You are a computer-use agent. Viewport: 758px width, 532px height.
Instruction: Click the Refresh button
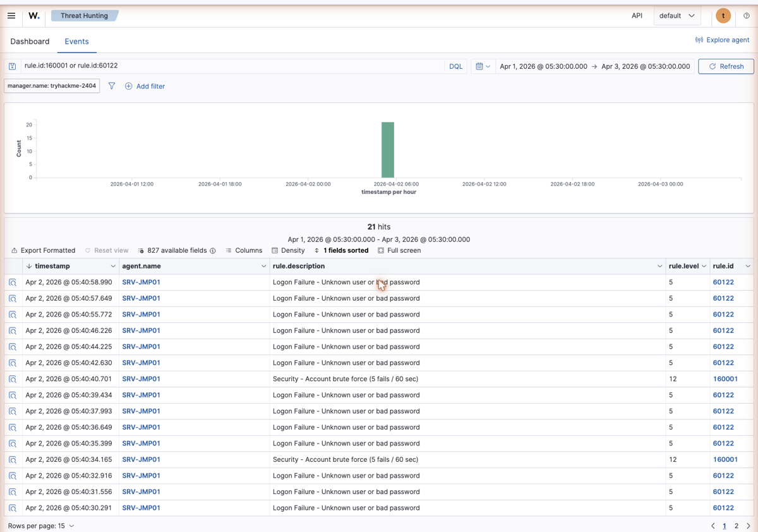point(726,66)
